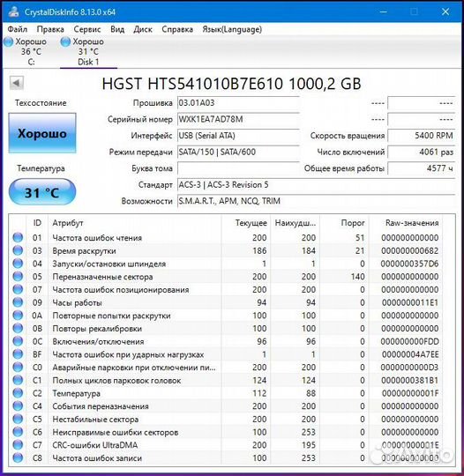
Task: Open the Справка menu
Action: pyautogui.click(x=177, y=29)
